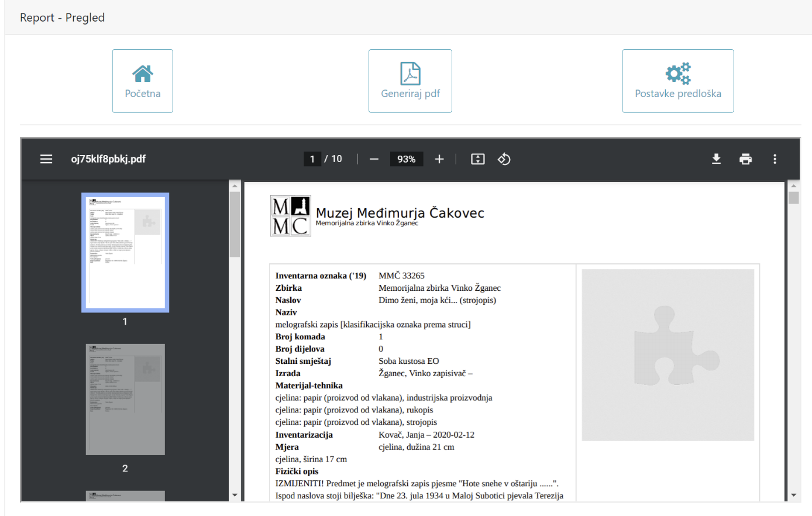This screenshot has height=516, width=812.
Task: Toggle the thumbnail sidebar with hamburger menu
Action: (x=46, y=159)
